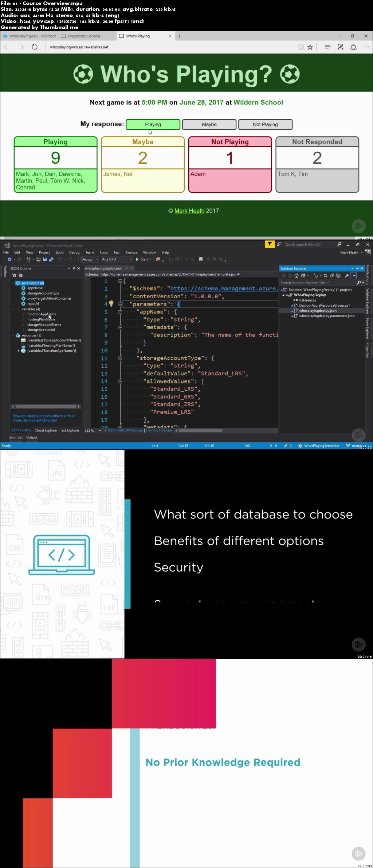
Task: Click the Start debugging button
Action: (143, 259)
